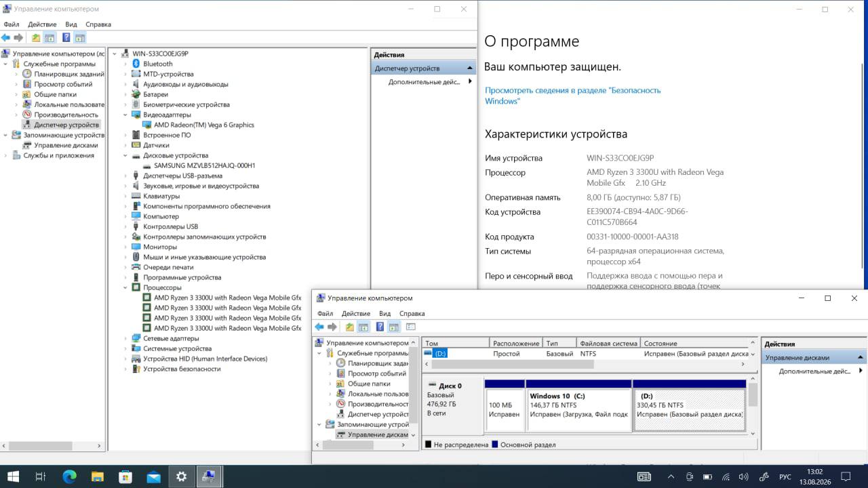
Task: Select SAMSUNG MZVLB512HAJQ-000H1 disk icon
Action: coord(147,165)
